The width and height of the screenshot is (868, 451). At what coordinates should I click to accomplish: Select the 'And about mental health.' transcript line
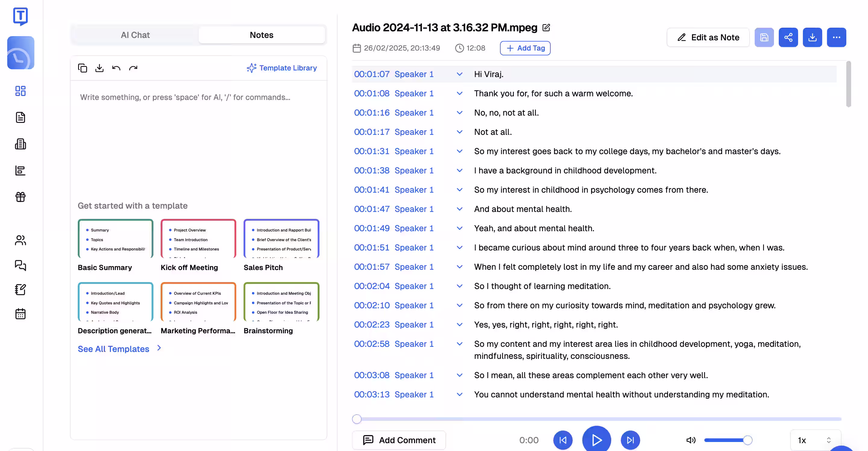[x=523, y=209]
